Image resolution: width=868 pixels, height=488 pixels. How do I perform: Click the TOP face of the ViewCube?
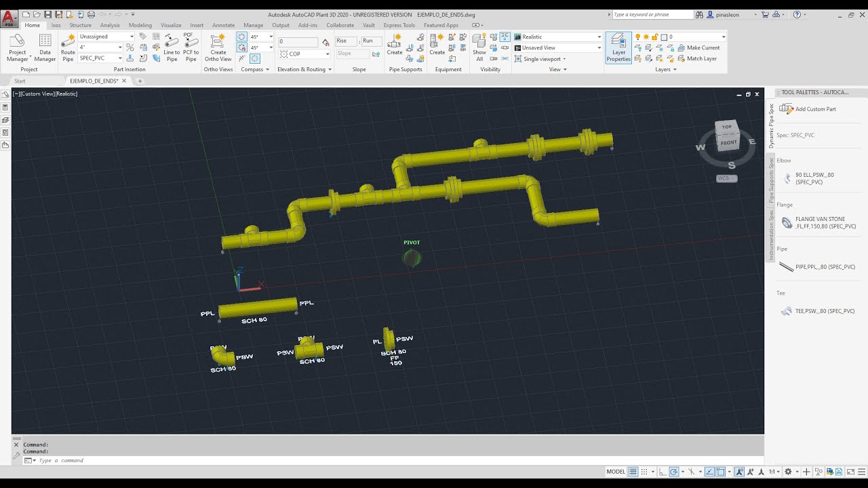point(727,127)
